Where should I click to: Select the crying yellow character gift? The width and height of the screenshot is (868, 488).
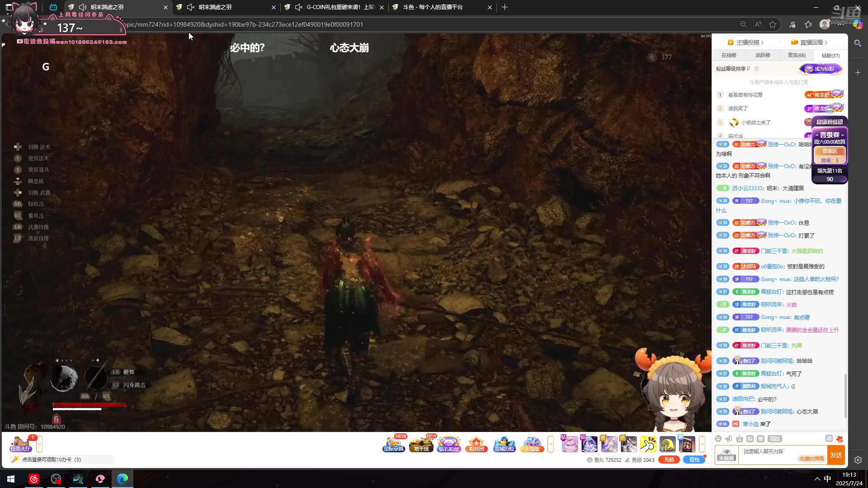click(x=667, y=444)
